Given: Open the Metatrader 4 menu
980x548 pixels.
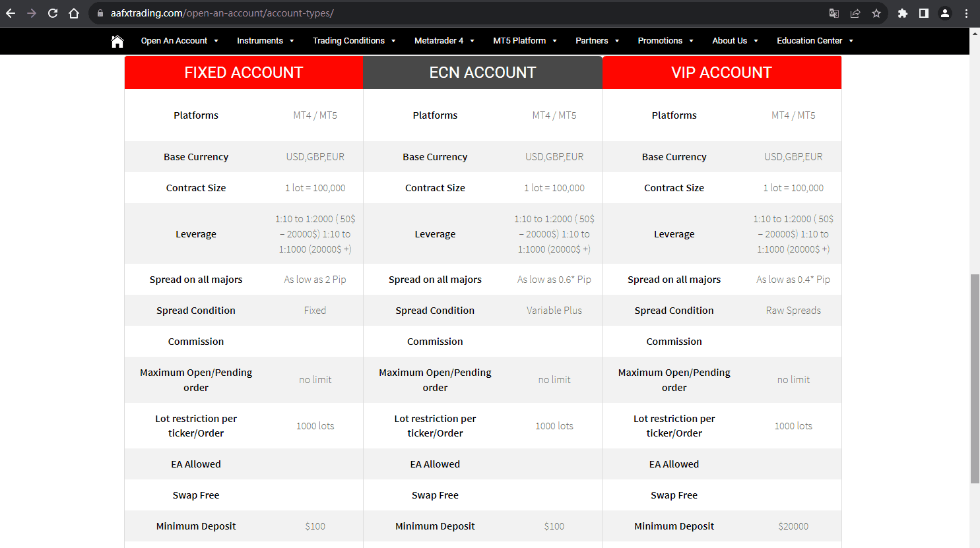Looking at the screenshot, I should pos(444,41).
